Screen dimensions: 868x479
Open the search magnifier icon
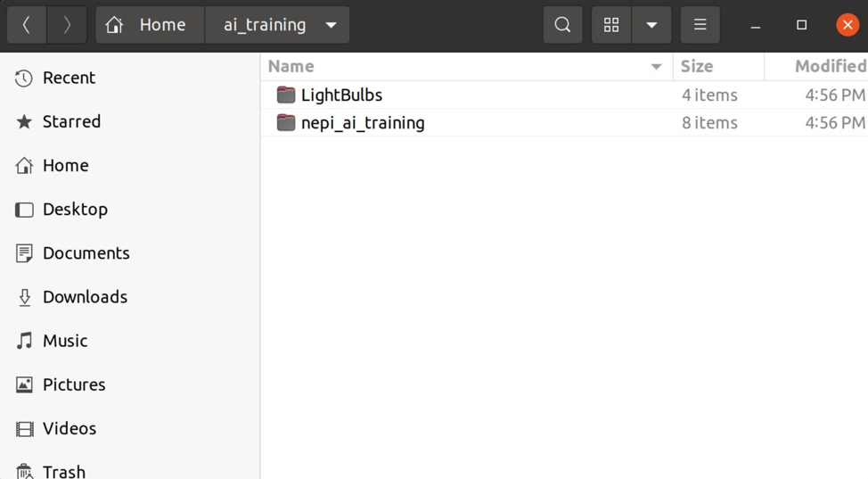562,25
